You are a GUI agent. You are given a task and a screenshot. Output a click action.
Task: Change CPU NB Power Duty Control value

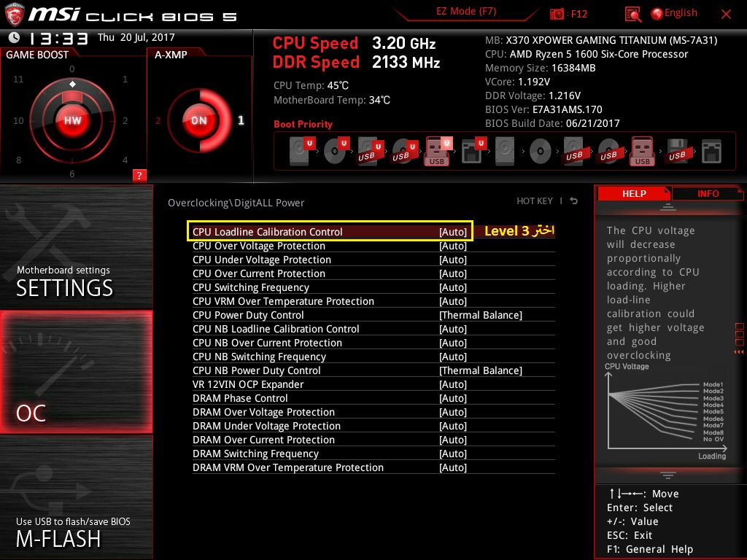tap(373, 370)
